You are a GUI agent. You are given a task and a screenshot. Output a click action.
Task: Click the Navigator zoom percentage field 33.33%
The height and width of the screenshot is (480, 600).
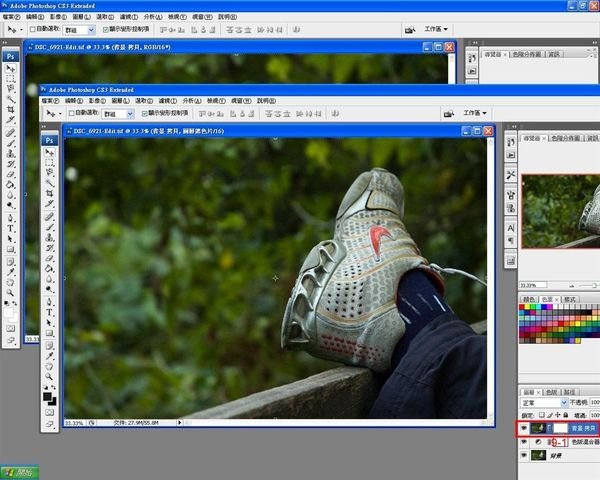point(533,285)
